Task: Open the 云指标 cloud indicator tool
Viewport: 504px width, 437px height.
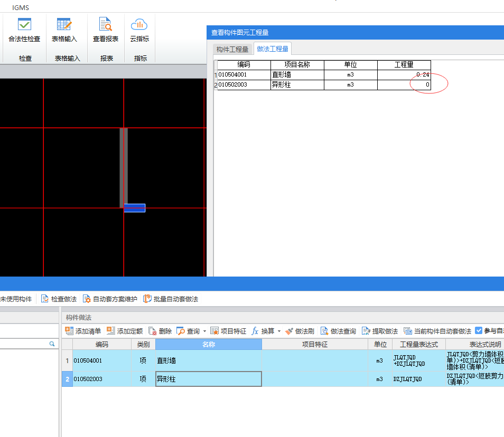Action: click(x=139, y=30)
